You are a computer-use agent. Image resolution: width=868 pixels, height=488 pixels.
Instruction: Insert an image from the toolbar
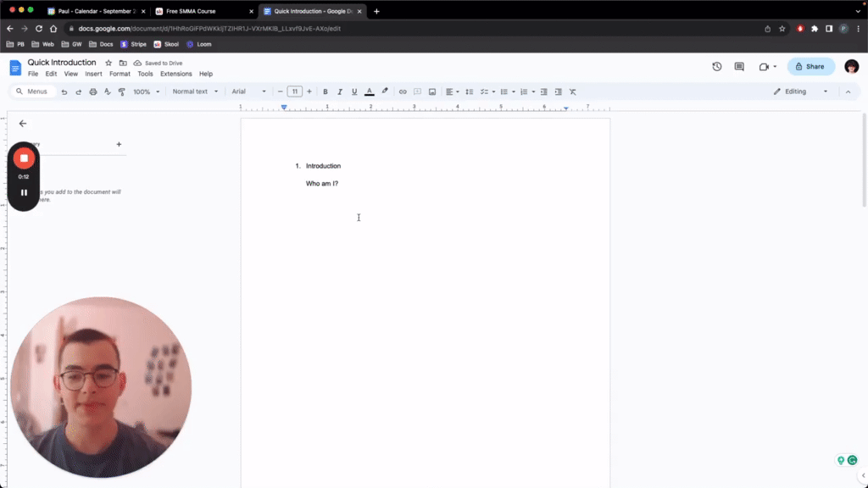433,91
